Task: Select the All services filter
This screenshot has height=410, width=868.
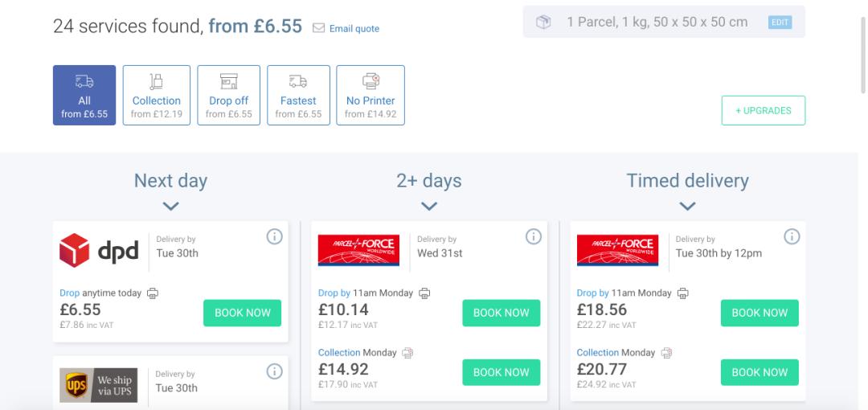Action: 84,96
